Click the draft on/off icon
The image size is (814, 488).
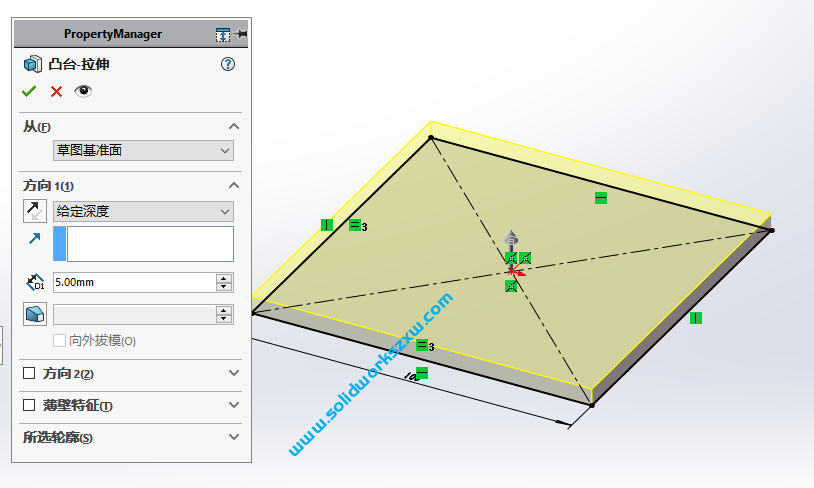coord(35,314)
